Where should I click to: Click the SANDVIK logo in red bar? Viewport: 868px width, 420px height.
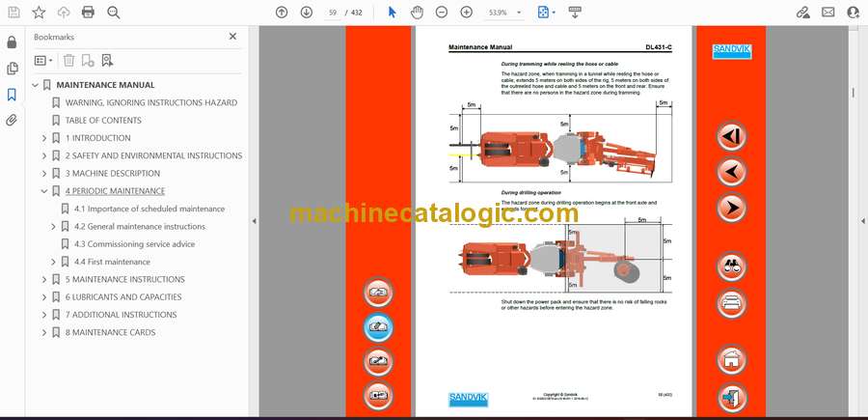[731, 51]
